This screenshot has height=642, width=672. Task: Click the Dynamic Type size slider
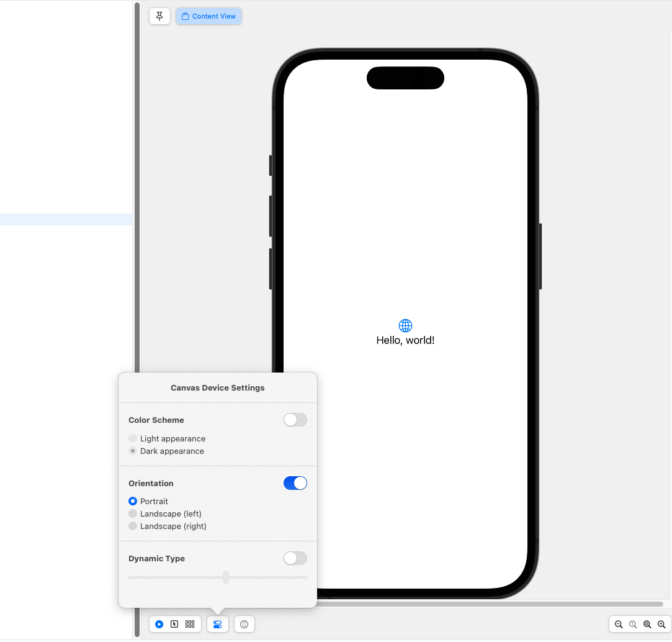226,577
